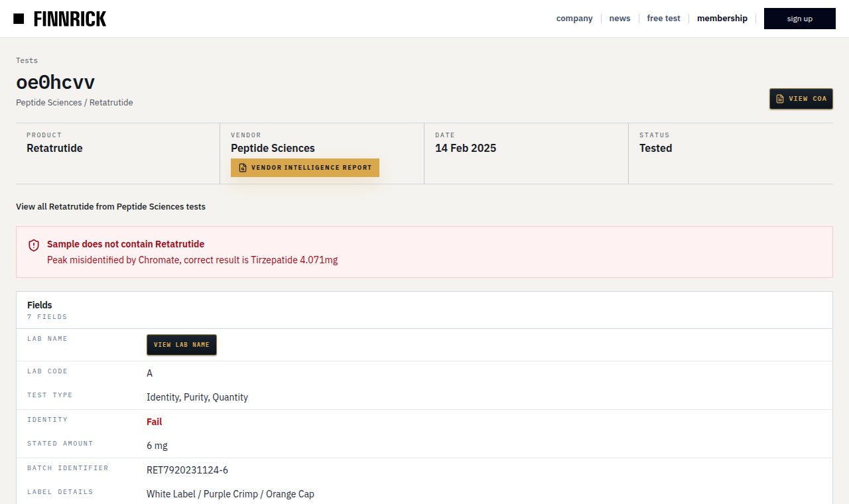The image size is (849, 504).
Task: Click the Sample does not contain Retatrutide alert
Action: [x=126, y=244]
